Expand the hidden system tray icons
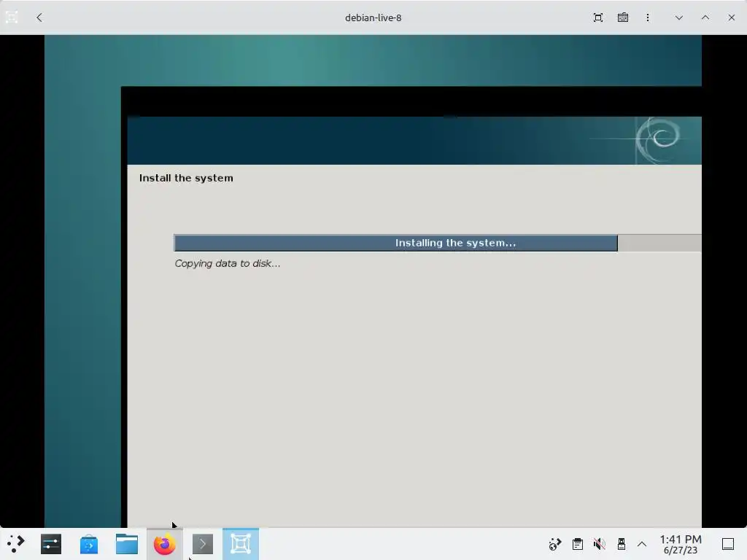Viewport: 747px width, 560px height. point(642,544)
